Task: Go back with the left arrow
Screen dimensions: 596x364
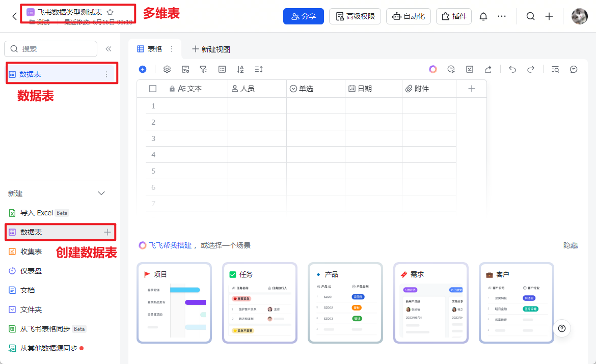Action: 14,16
